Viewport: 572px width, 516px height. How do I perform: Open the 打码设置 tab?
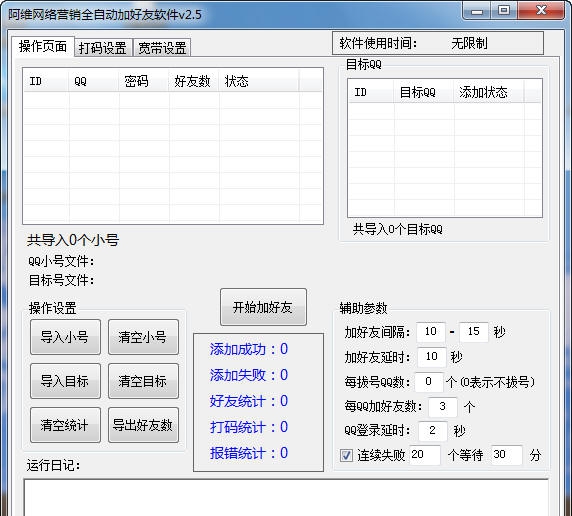click(103, 48)
